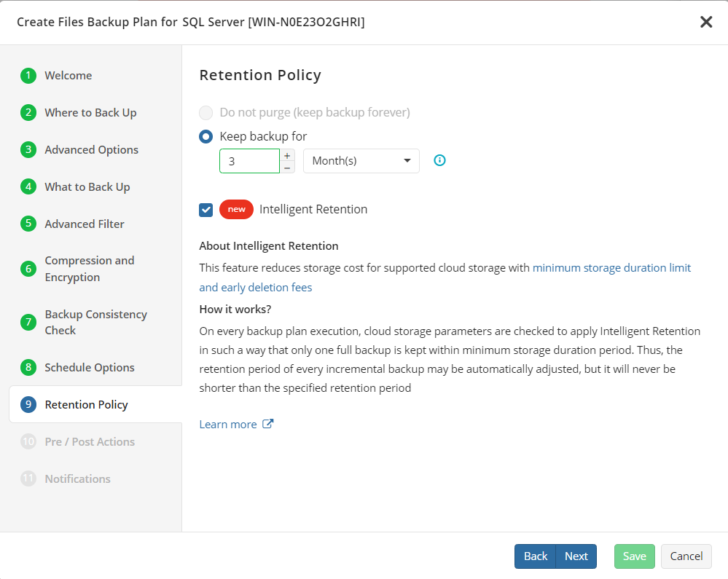Viewport: 728px width, 579px height.
Task: Decrease retention value with minus stepper
Action: click(287, 168)
